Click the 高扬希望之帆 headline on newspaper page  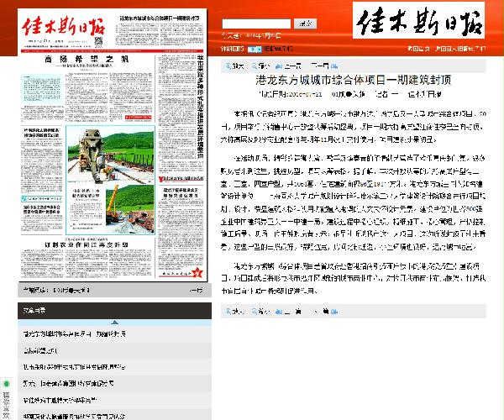82,60
